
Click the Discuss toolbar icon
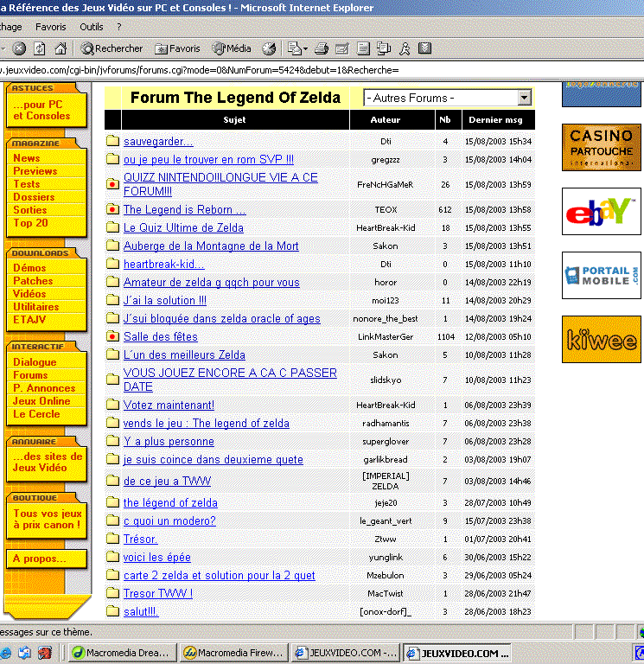pos(363,48)
